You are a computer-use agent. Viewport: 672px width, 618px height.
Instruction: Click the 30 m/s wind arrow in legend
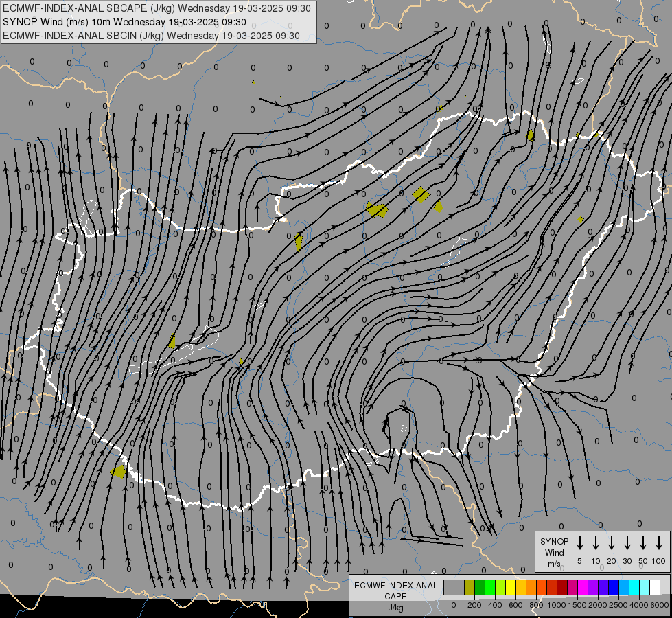coord(627,543)
